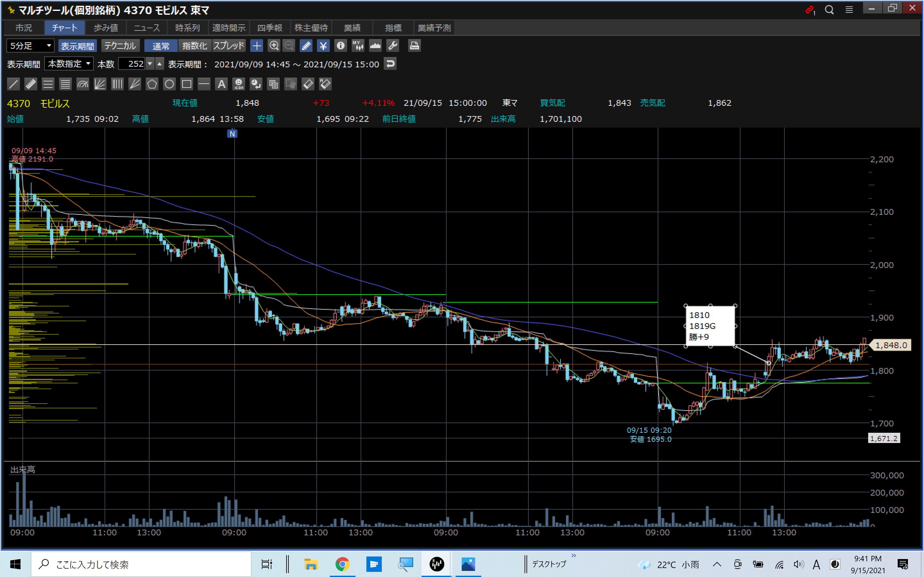The image size is (924, 577).
Task: Toggle the yen price display button
Action: (323, 46)
